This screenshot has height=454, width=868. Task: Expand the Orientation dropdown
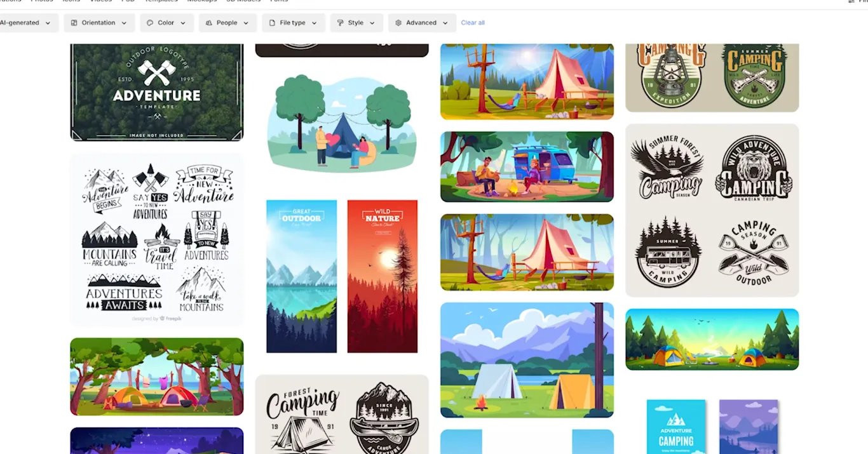124,22
